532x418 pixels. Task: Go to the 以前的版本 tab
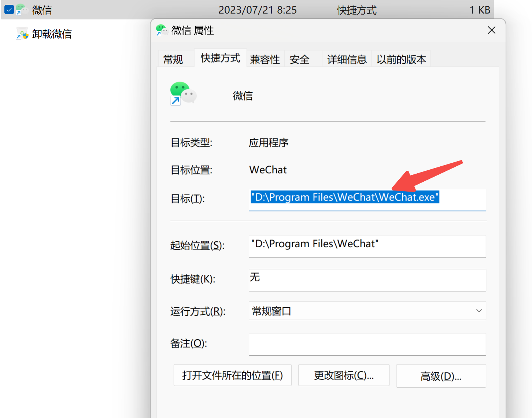click(401, 59)
